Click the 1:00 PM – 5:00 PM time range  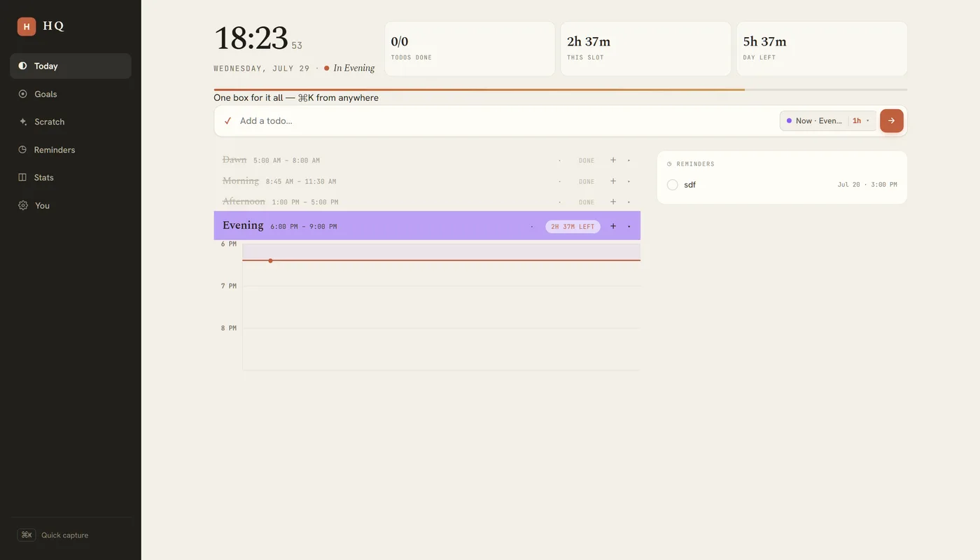[305, 202]
